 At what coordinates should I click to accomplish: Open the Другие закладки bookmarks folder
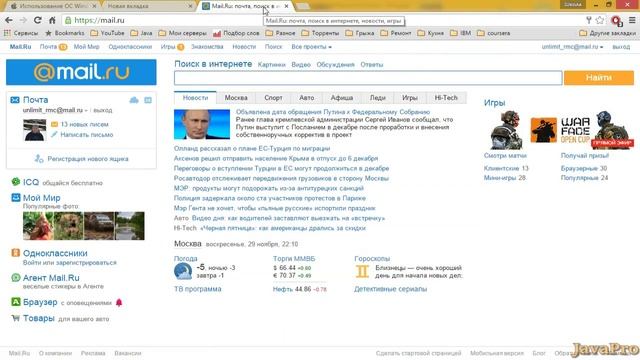click(607, 33)
